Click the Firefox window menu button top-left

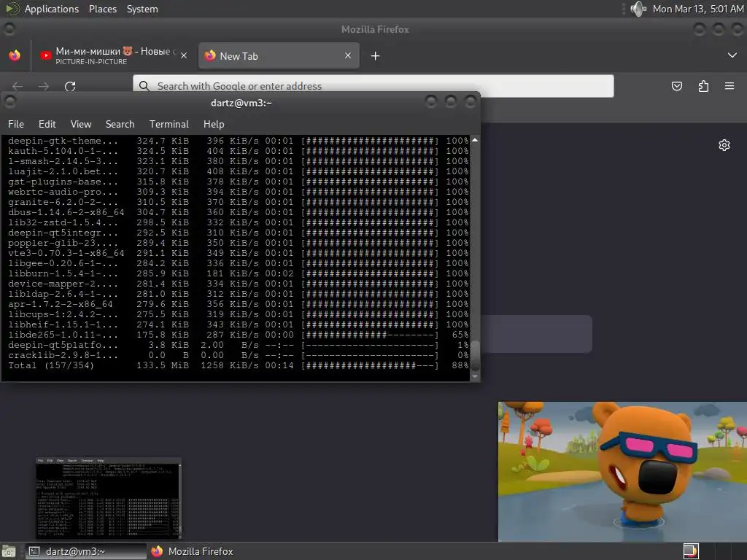click(9, 29)
